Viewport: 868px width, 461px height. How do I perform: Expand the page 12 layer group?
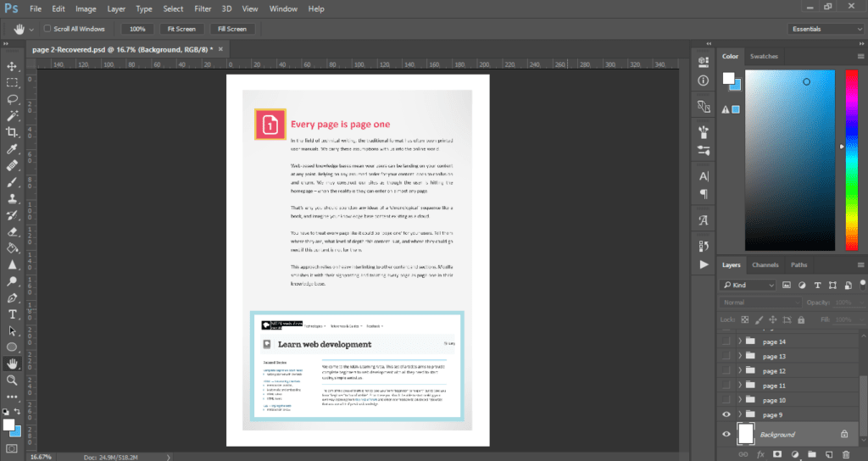point(740,371)
